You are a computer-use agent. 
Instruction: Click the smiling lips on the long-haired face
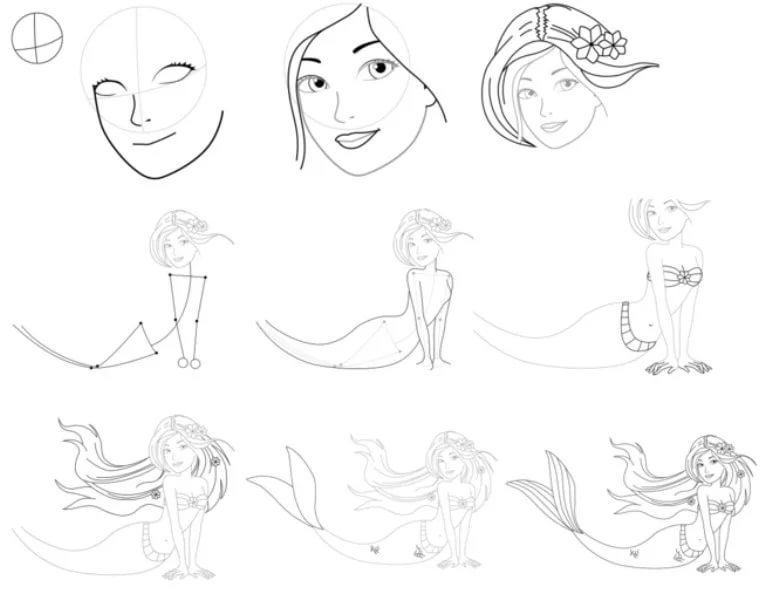354,137
